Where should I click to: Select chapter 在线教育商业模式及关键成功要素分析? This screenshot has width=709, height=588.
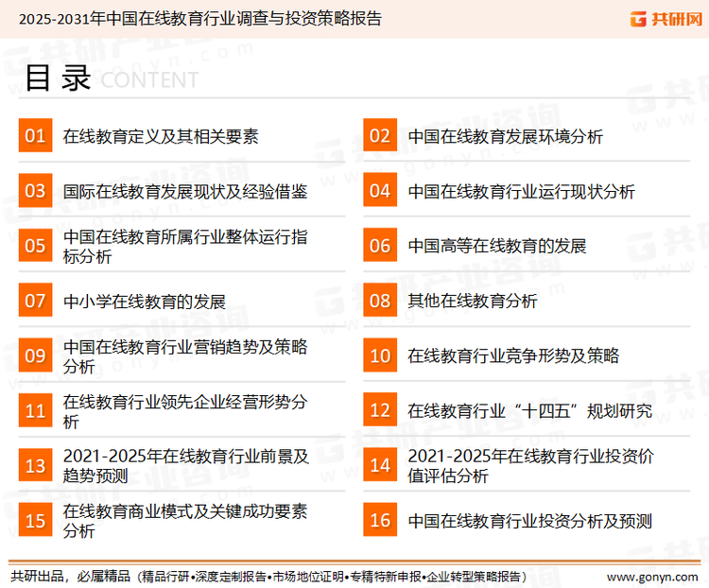point(185,521)
